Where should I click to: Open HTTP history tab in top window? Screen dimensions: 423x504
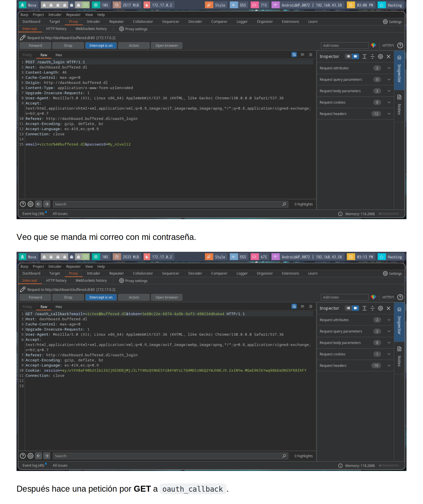(x=56, y=29)
